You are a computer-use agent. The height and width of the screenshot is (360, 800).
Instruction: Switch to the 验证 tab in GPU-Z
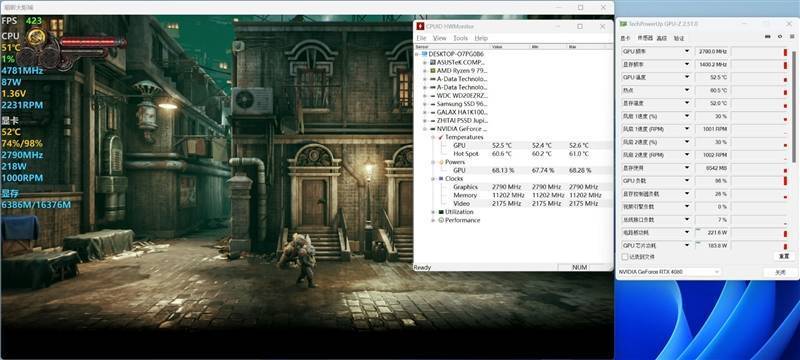click(679, 38)
